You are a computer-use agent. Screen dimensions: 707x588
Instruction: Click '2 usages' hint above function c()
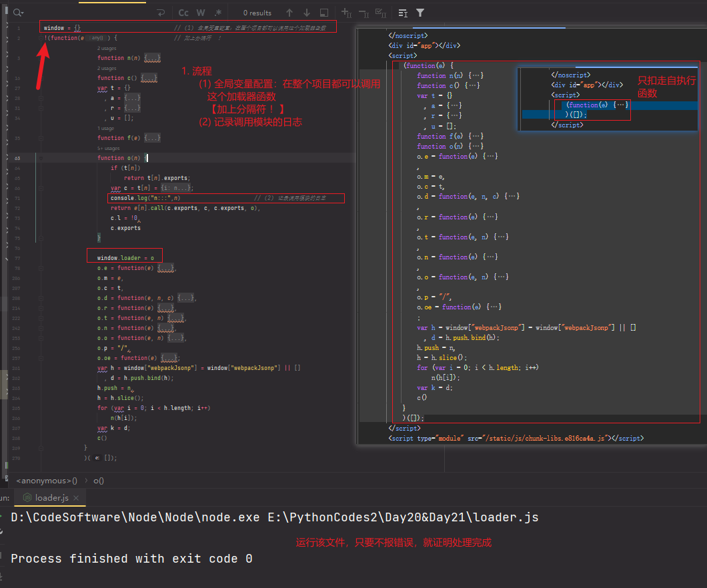[x=107, y=69]
